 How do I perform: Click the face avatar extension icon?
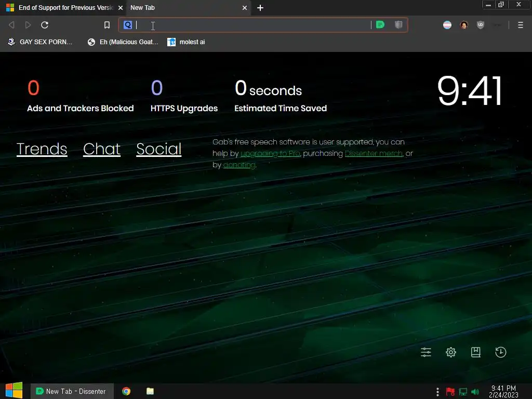click(x=464, y=25)
